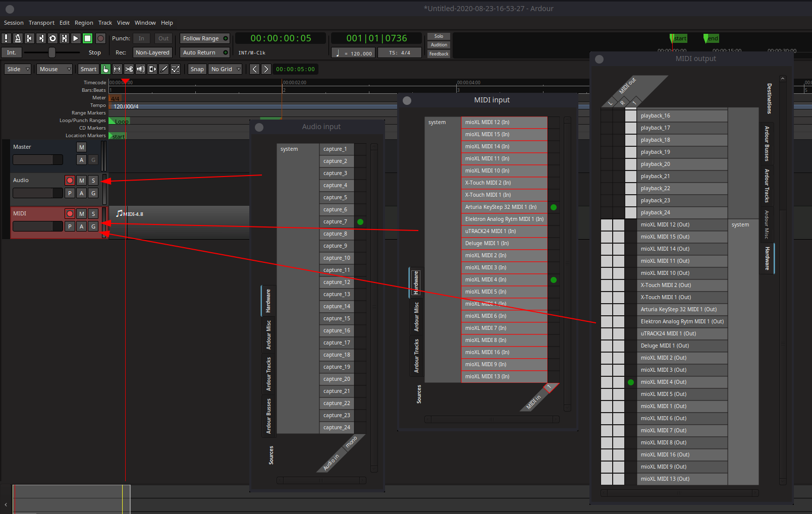Toggle Snap on the toolbar

pyautogui.click(x=197, y=69)
